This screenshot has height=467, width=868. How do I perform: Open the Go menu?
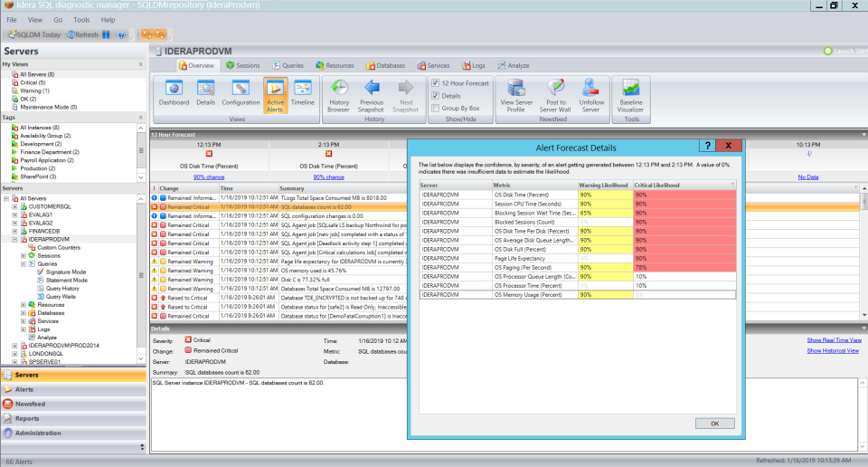pos(58,20)
